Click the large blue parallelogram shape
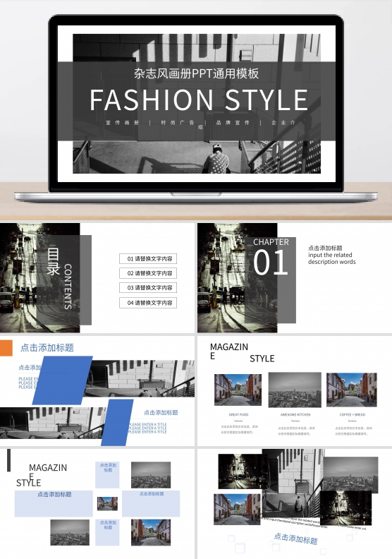Screen dimensions: 392x559 (x=63, y=380)
